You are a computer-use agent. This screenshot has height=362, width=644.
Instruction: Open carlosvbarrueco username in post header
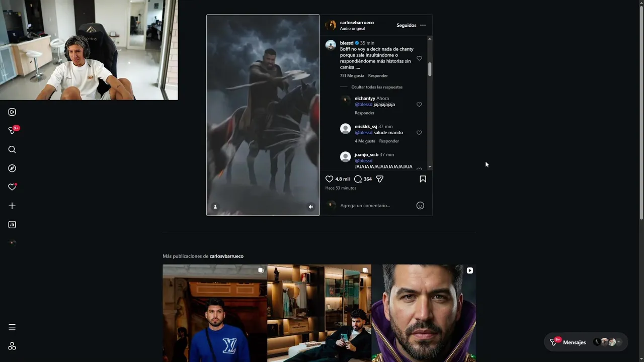[357, 23]
